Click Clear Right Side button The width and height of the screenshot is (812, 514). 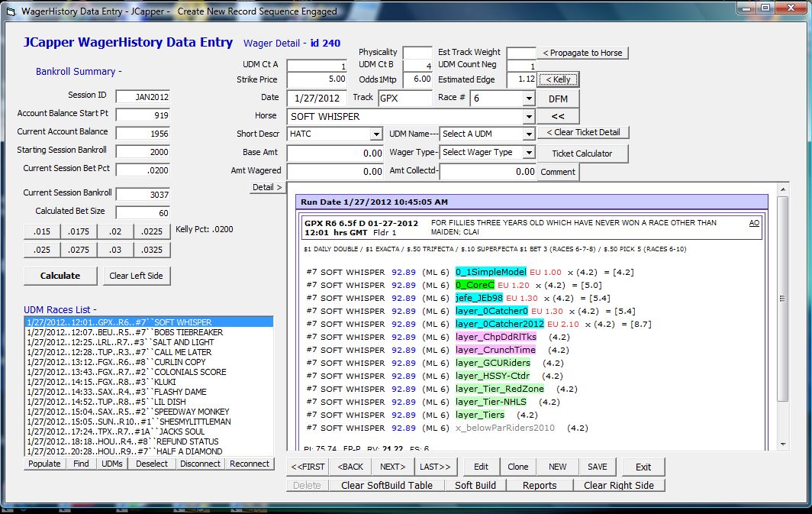[619, 486]
